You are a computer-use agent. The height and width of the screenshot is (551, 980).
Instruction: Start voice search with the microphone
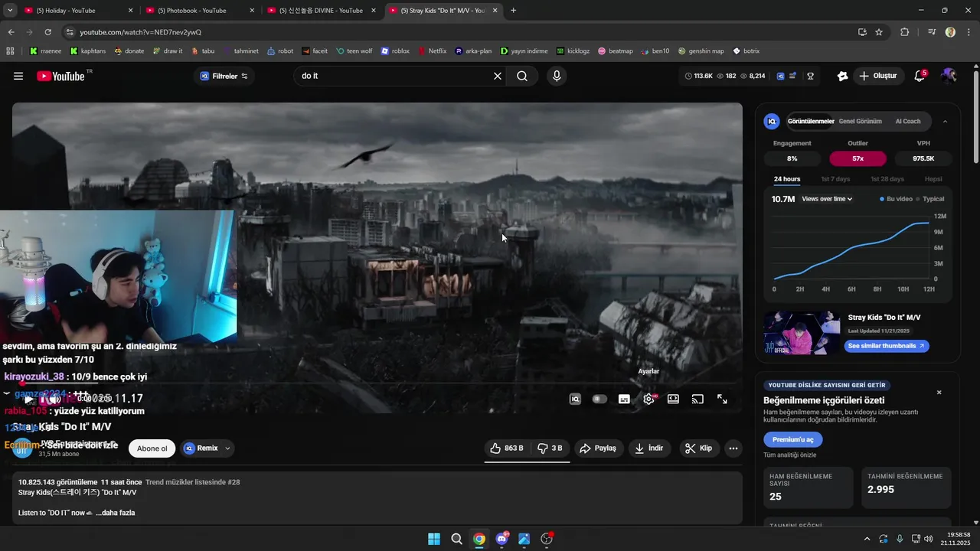pos(557,76)
